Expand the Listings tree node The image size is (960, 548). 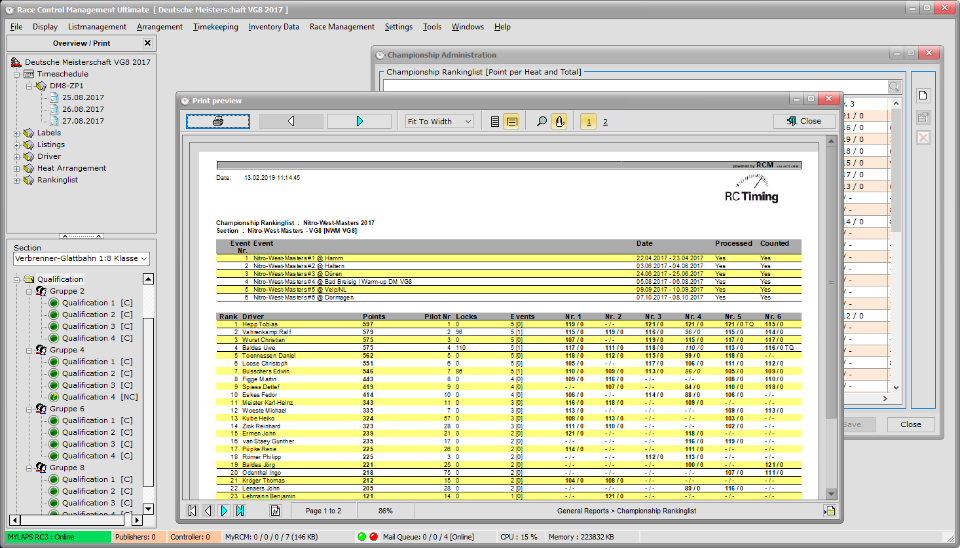coord(17,145)
